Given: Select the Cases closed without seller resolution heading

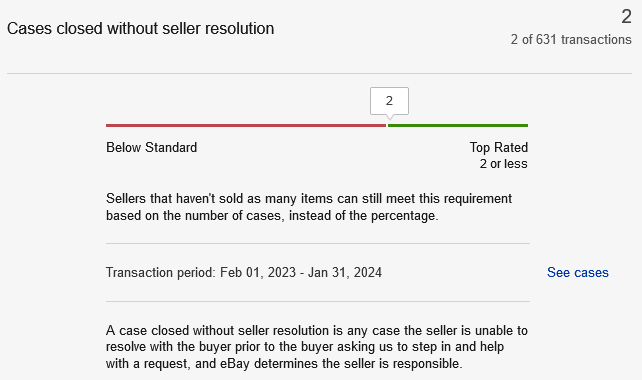Looking at the screenshot, I should 140,29.
